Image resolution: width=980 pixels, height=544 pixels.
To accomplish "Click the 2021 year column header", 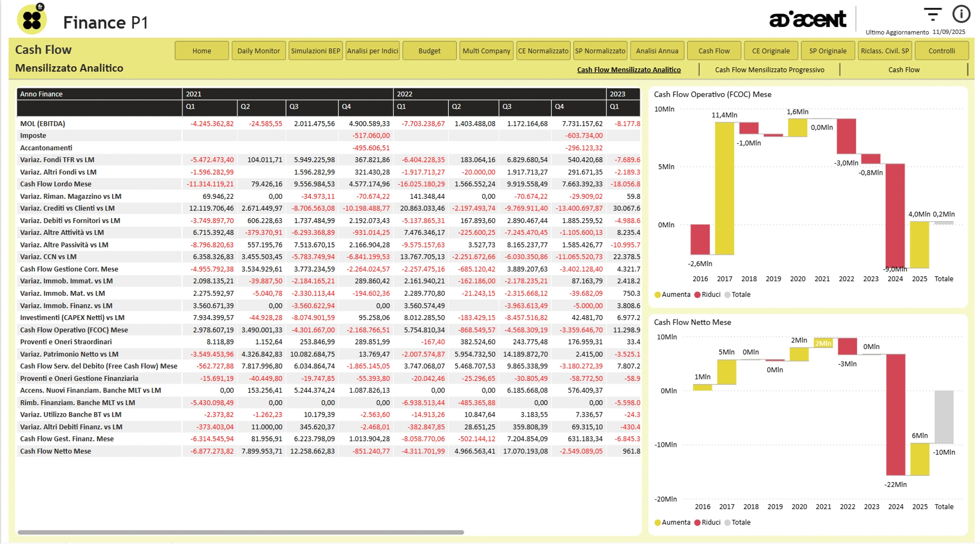I will 194,94.
